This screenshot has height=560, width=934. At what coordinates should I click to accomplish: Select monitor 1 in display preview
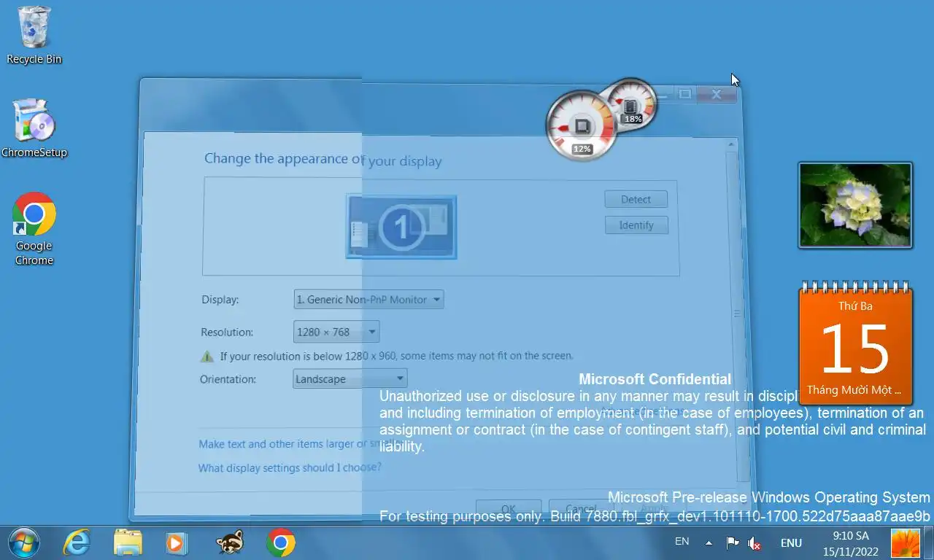pos(401,227)
